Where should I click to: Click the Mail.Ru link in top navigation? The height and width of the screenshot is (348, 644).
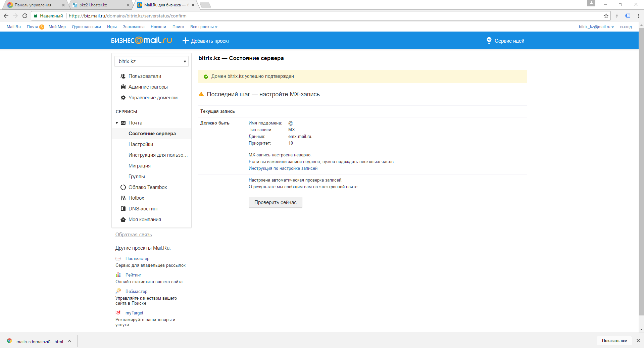tap(14, 27)
